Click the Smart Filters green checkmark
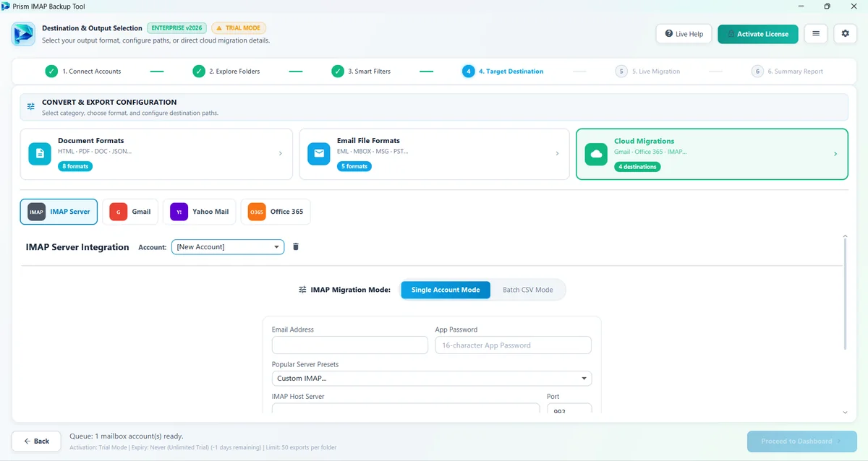The width and height of the screenshot is (868, 461). coord(338,71)
